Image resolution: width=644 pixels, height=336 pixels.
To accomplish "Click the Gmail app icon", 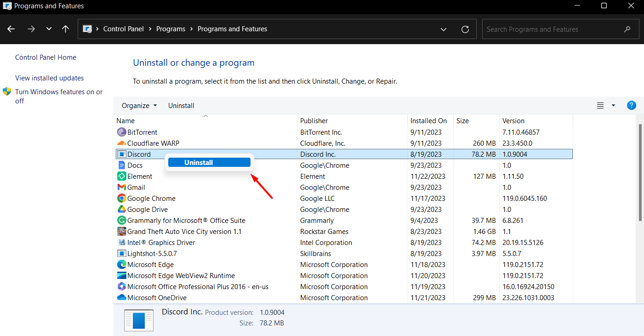I will click(121, 188).
